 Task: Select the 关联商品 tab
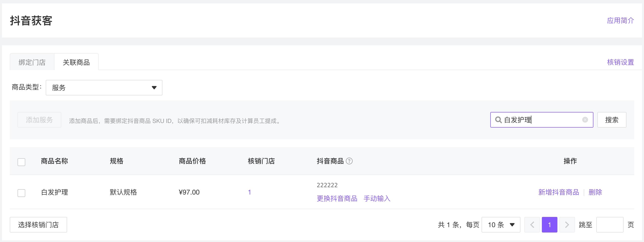click(x=76, y=62)
